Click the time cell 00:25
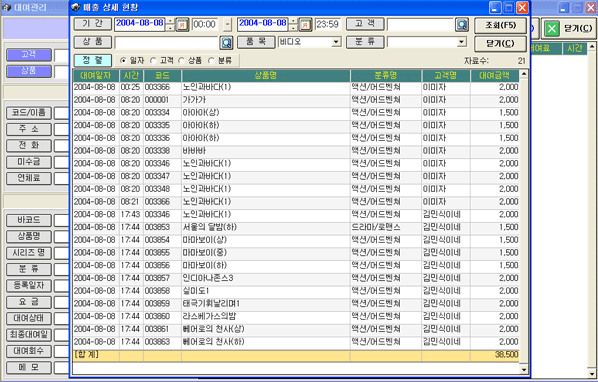 pyautogui.click(x=130, y=87)
